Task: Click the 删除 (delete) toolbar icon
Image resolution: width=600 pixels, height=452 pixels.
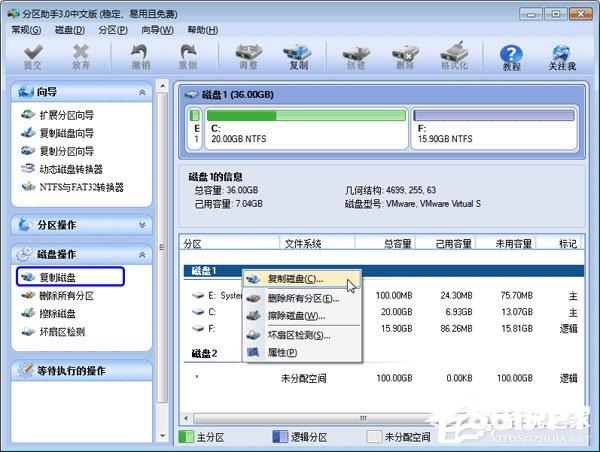Action: pos(405,57)
